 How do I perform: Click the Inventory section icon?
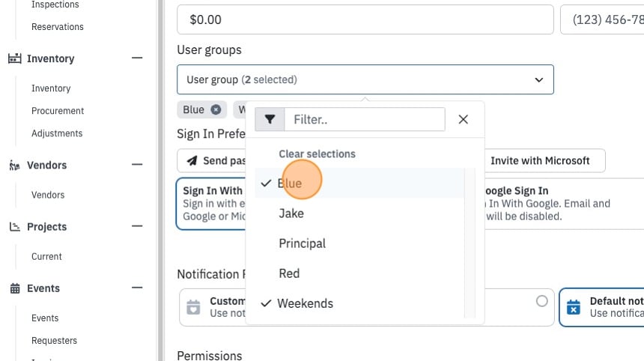15,58
